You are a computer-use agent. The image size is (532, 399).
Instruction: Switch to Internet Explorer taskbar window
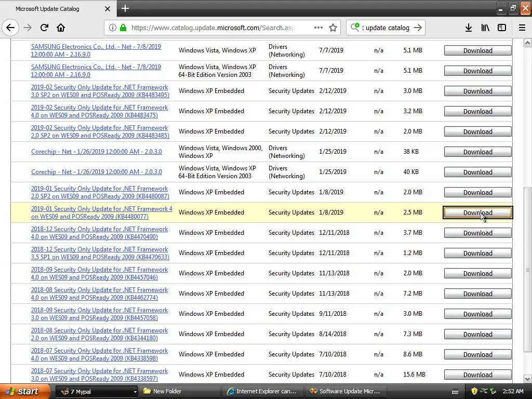pyautogui.click(x=262, y=392)
